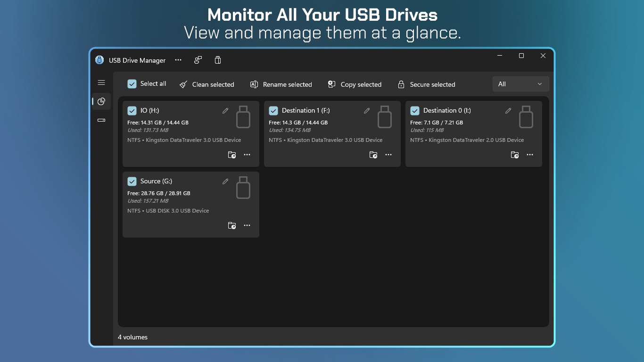
Task: Click the USB stick icon in the title bar
Action: 217,60
